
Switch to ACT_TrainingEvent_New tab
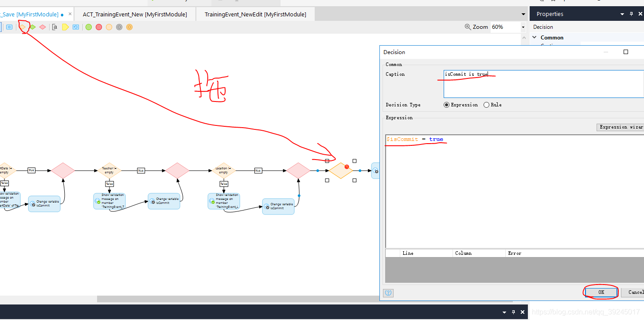point(135,15)
